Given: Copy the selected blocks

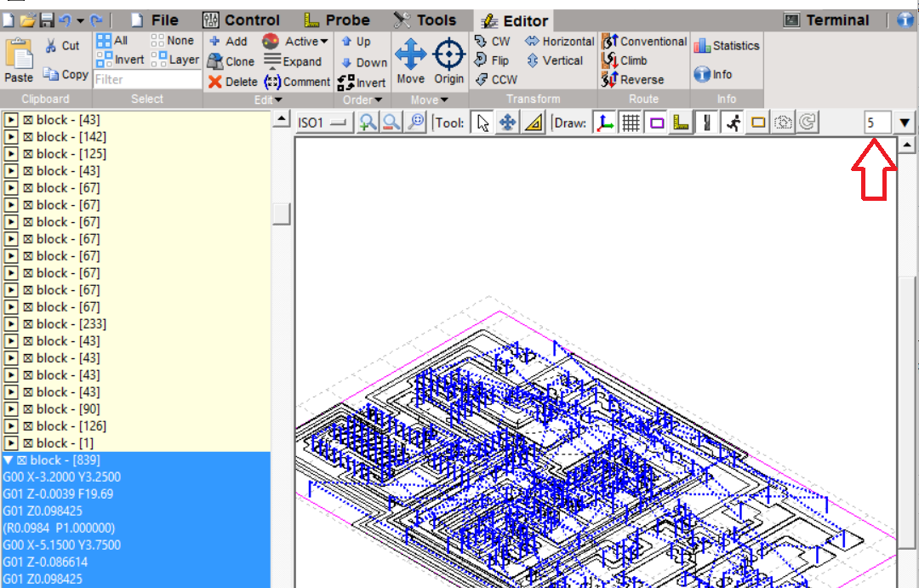Looking at the screenshot, I should (66, 74).
